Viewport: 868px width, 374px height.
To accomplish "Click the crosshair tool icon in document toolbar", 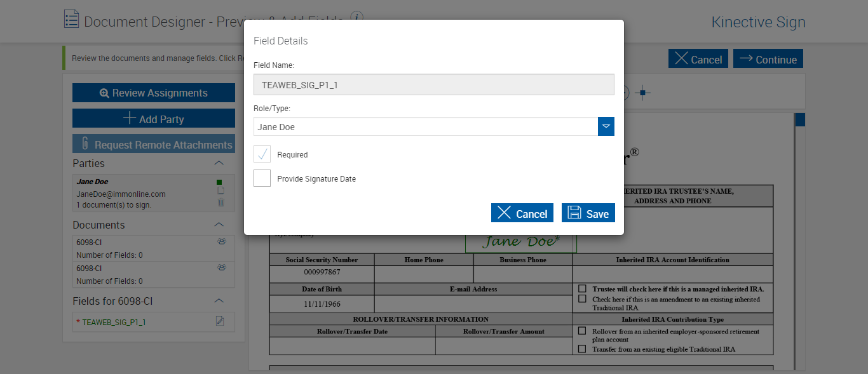I will (x=642, y=93).
